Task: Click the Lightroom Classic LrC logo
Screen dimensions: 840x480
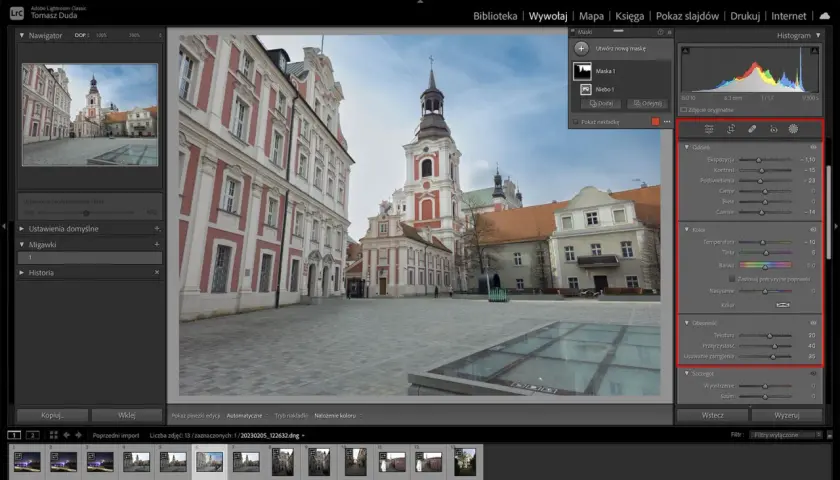Action: pyautogui.click(x=17, y=12)
